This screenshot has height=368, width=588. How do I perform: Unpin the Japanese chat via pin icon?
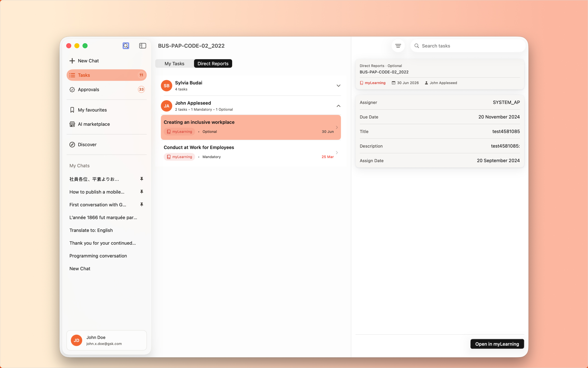pos(142,179)
